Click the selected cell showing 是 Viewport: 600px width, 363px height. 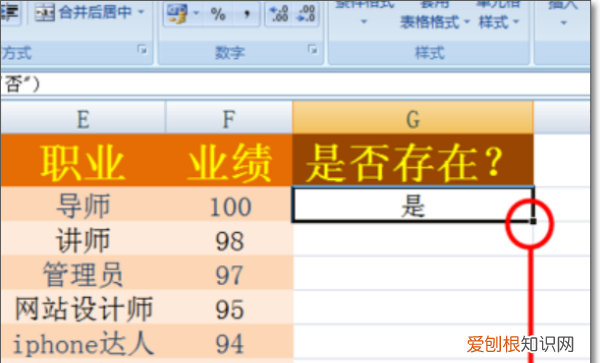pos(413,204)
